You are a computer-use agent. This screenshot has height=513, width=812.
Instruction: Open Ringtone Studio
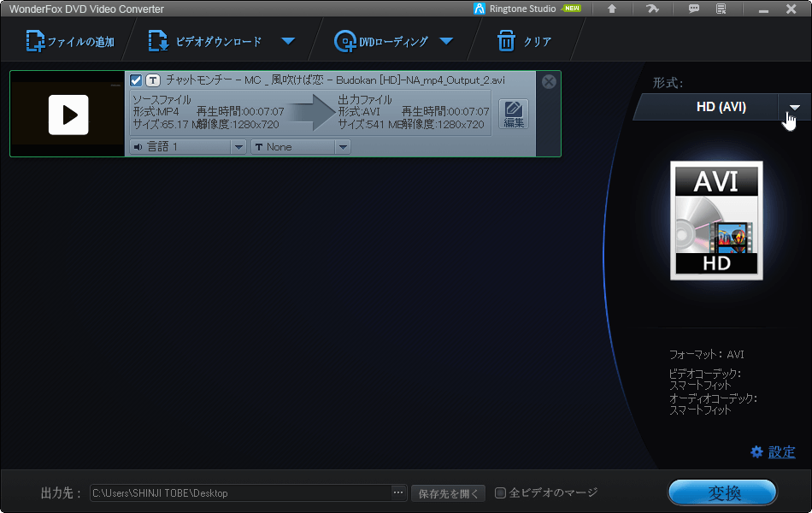pos(515,9)
